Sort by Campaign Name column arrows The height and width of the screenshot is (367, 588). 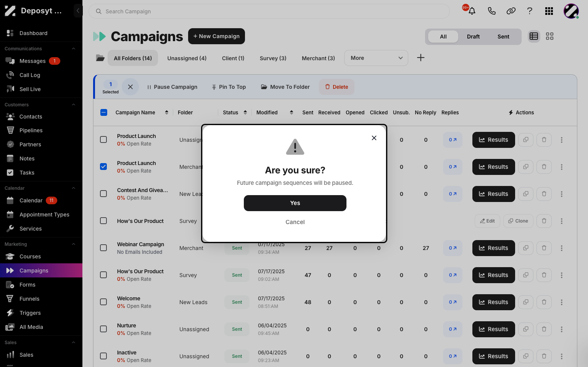[x=166, y=112]
